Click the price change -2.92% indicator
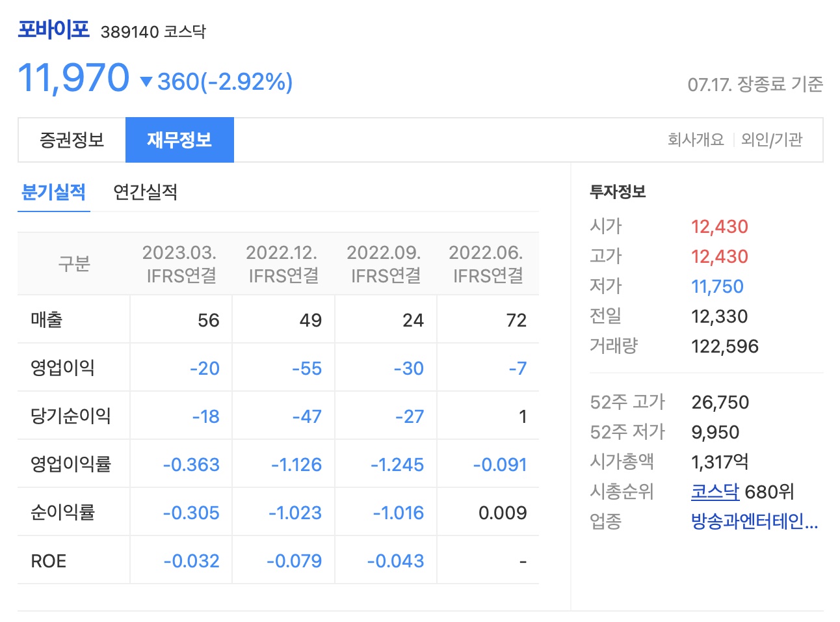The height and width of the screenshot is (622, 840). pyautogui.click(x=225, y=81)
